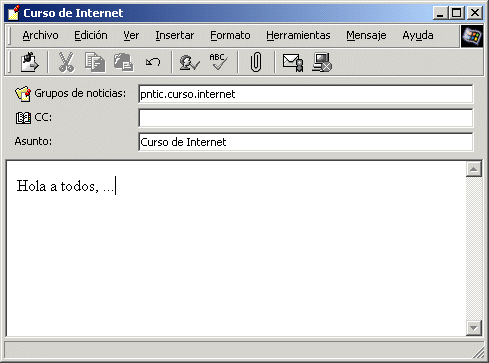Open the Edición menu

coord(91,35)
